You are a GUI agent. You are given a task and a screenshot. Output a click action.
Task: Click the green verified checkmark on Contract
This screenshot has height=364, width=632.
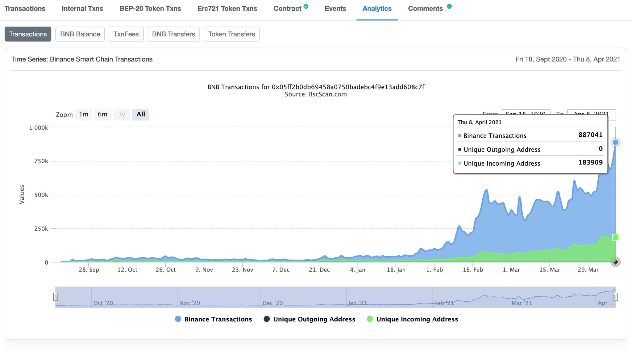click(306, 6)
